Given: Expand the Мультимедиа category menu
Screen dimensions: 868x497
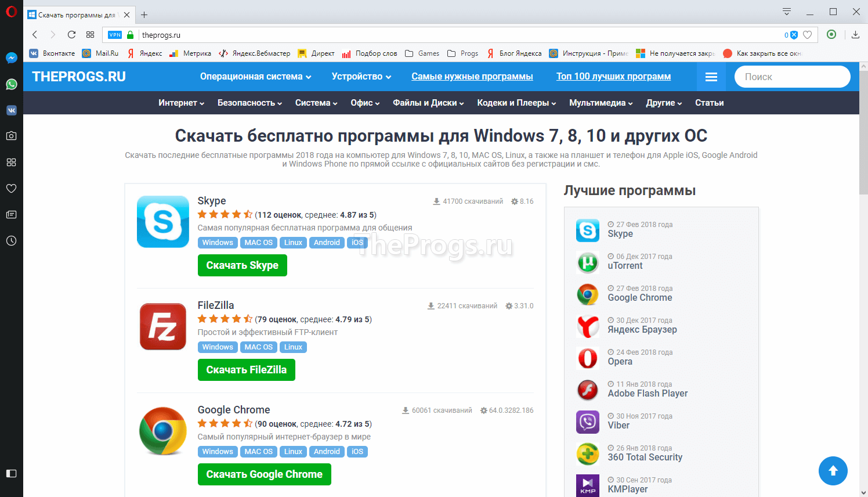Looking at the screenshot, I should click(x=601, y=103).
